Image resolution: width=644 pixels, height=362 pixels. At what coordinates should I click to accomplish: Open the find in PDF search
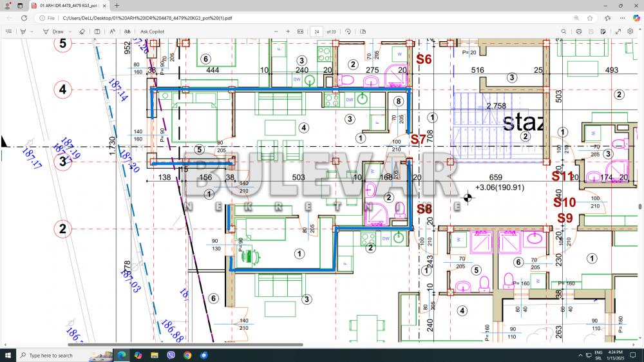pos(563,31)
